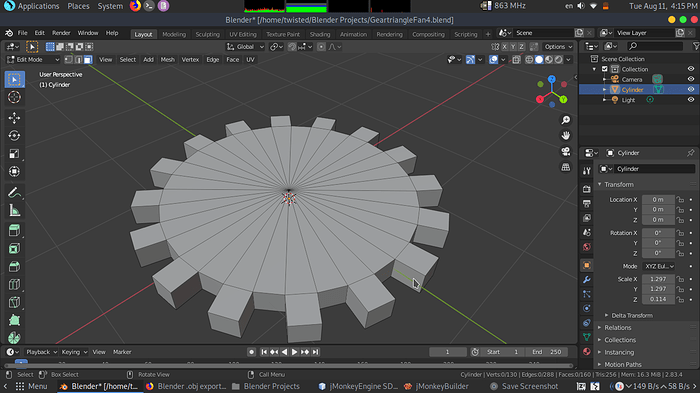
Task: Toggle the camera view icon
Action: tap(566, 151)
